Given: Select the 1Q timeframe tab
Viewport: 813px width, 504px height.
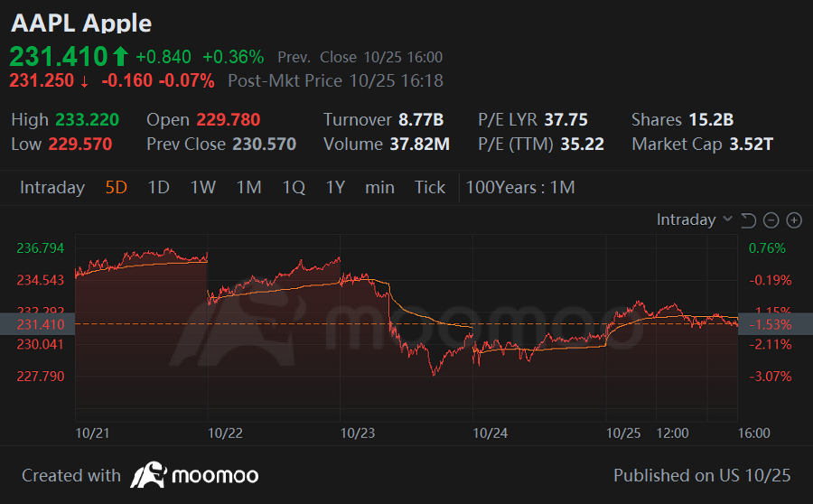Looking at the screenshot, I should 294,187.
